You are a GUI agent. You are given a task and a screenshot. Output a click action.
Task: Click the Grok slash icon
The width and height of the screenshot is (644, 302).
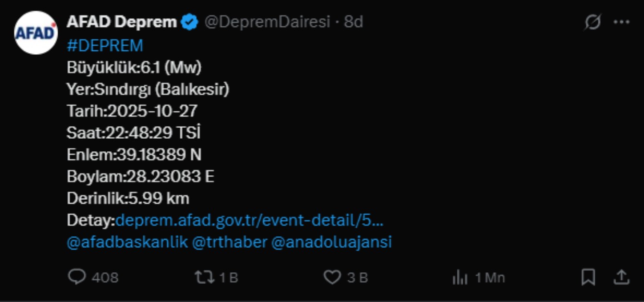[x=593, y=22]
